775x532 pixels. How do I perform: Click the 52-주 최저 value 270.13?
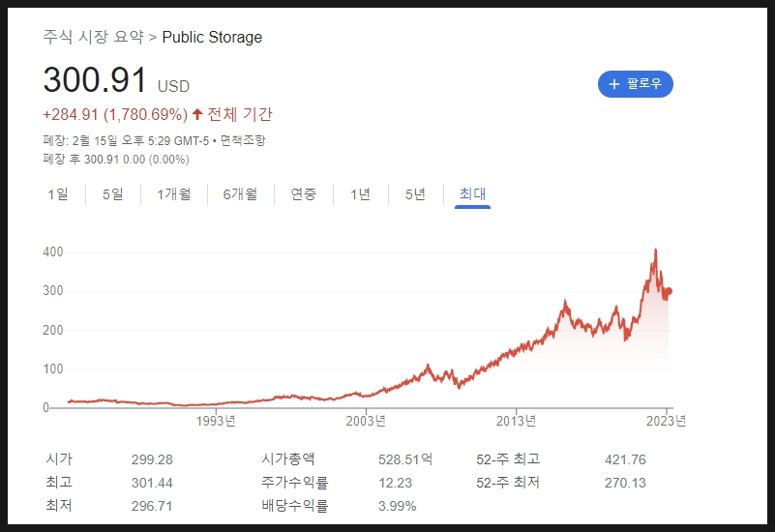(625, 483)
